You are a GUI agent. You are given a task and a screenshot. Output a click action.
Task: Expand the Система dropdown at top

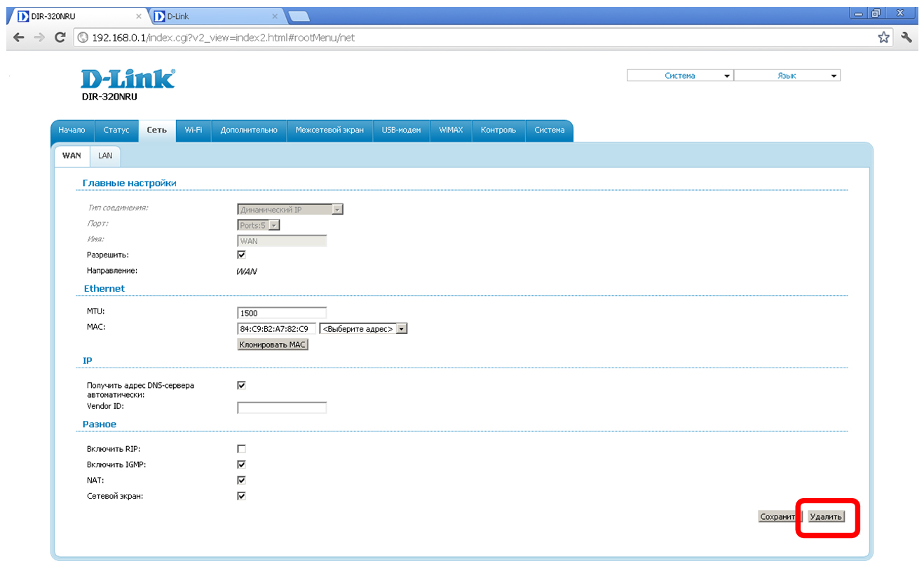[679, 76]
